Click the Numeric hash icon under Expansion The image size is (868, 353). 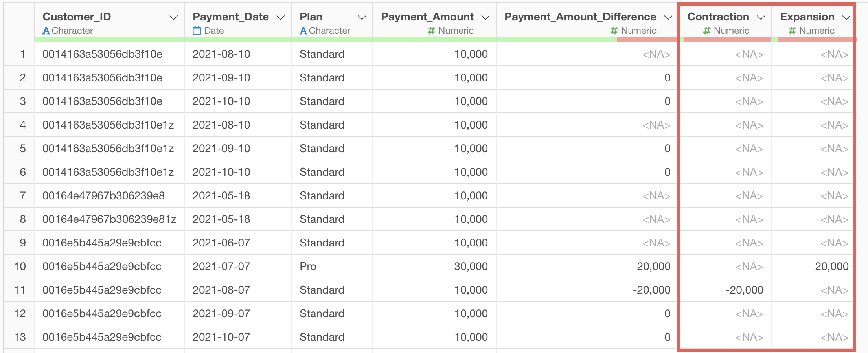click(x=792, y=31)
